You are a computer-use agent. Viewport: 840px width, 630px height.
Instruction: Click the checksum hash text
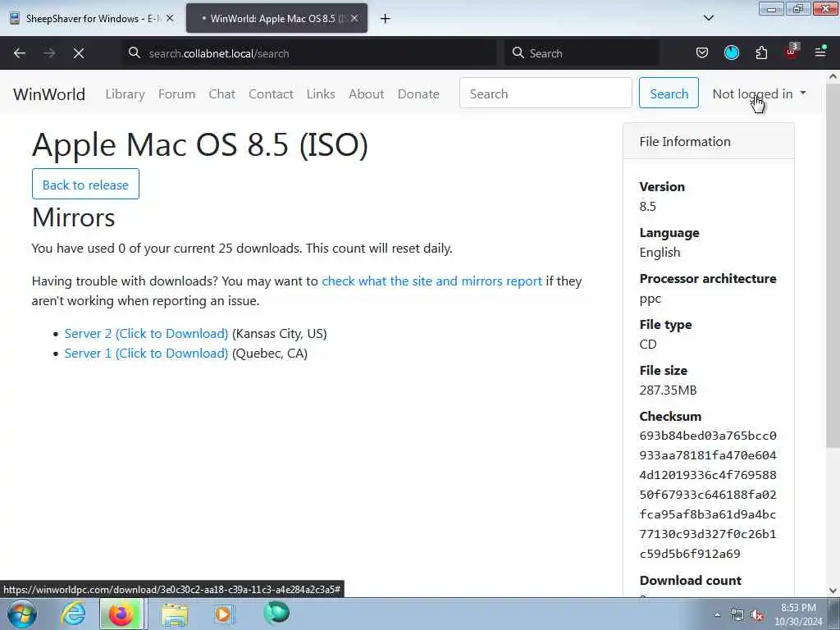(x=708, y=495)
